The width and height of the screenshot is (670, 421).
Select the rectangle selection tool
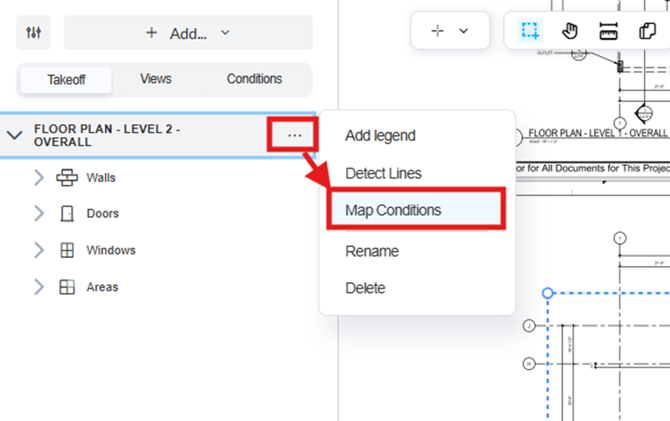pyautogui.click(x=529, y=31)
